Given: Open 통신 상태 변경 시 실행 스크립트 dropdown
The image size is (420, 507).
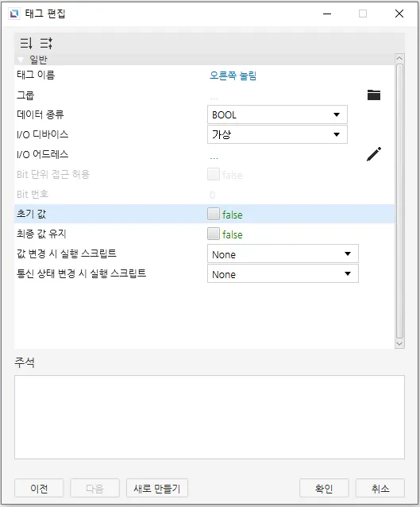Looking at the screenshot, I should 283,273.
